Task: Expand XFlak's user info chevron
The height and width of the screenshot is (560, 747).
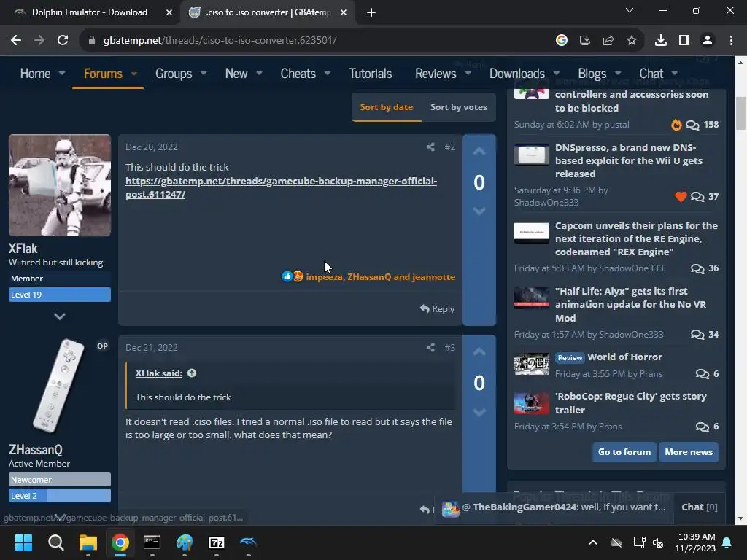Action: click(x=60, y=316)
